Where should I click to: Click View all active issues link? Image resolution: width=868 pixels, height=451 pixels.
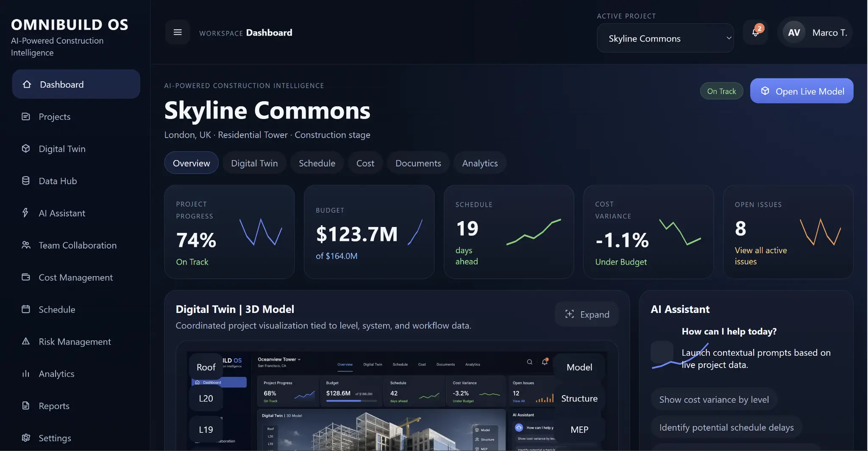[761, 256]
